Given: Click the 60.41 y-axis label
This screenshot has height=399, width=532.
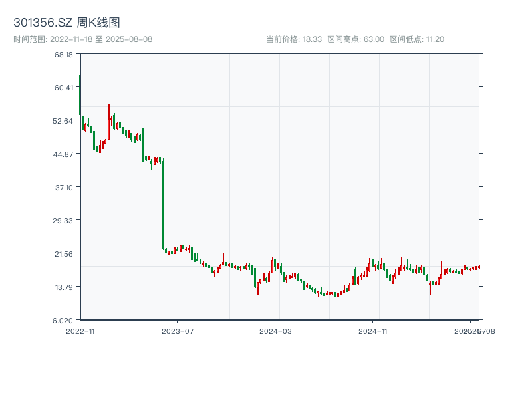Looking at the screenshot, I should point(64,88).
